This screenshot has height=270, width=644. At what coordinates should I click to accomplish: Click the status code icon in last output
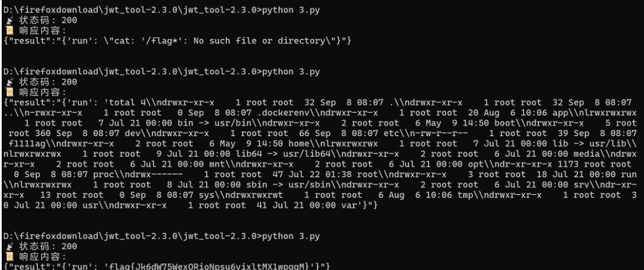[6, 245]
